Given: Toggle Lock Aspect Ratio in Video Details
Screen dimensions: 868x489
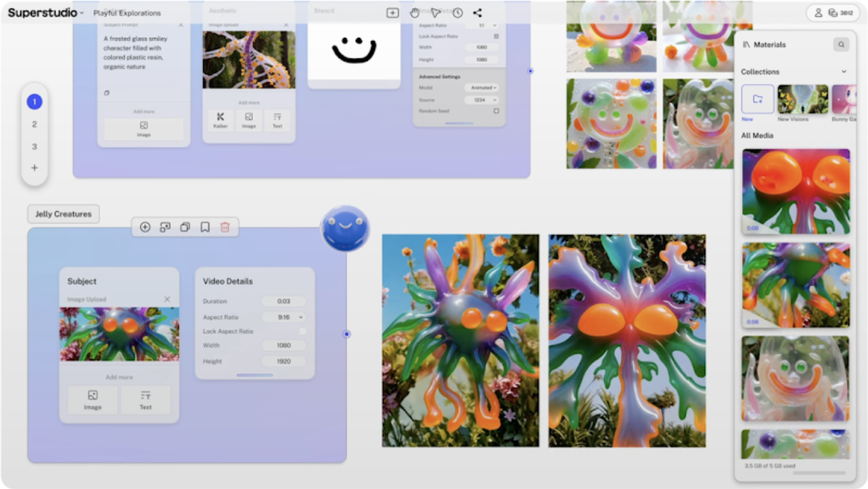Looking at the screenshot, I should tap(302, 331).
